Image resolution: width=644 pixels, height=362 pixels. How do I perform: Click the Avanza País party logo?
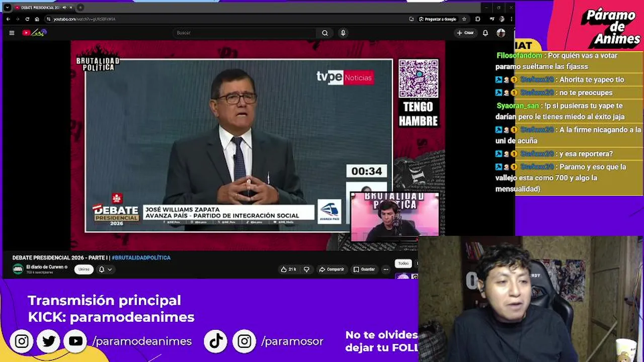[330, 212]
